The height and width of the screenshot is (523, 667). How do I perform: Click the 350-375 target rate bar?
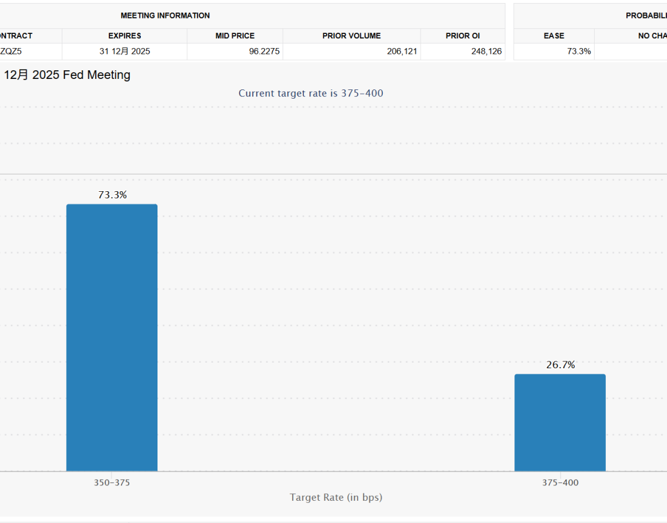click(x=111, y=337)
